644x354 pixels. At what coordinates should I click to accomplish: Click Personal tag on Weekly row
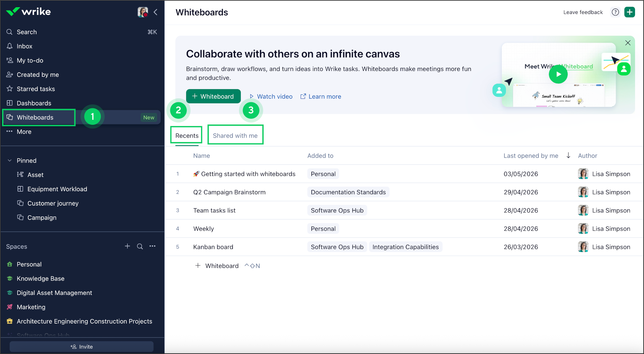[x=323, y=228]
